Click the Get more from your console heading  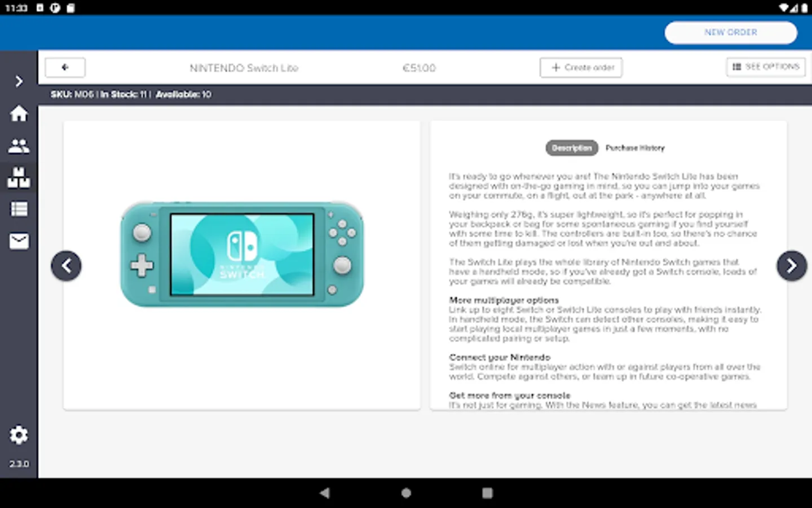(510, 396)
